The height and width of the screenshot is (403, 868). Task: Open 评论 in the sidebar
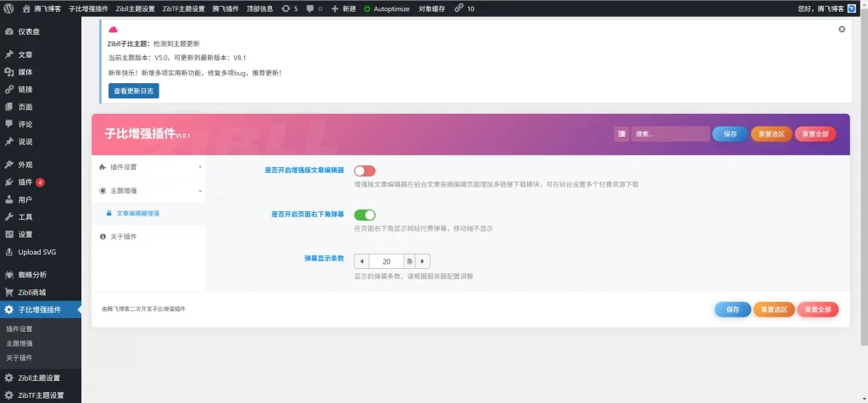click(41, 124)
